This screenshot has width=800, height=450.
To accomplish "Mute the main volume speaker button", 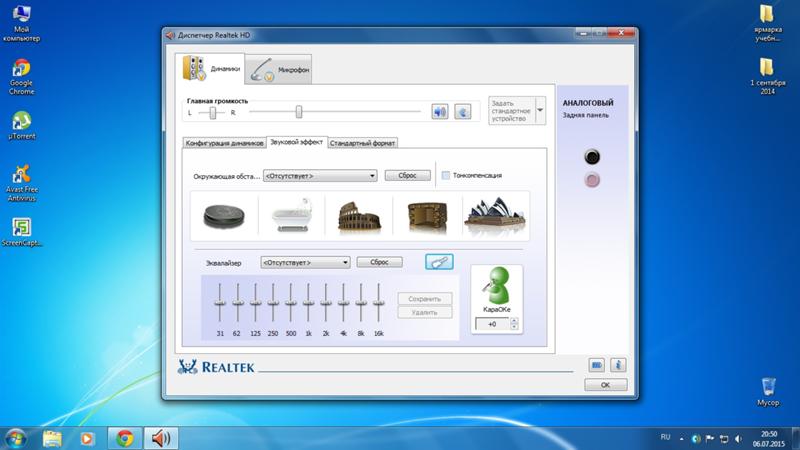I will point(440,111).
